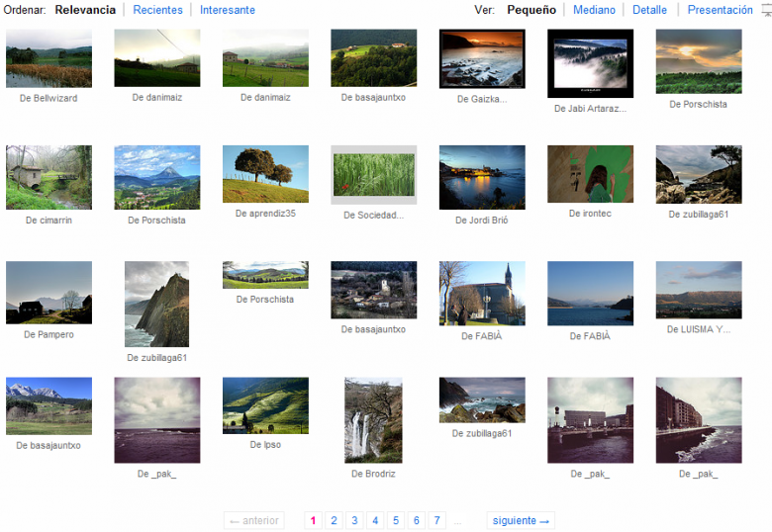The height and width of the screenshot is (532, 772).
Task: Switch view to Mediano size
Action: click(594, 10)
